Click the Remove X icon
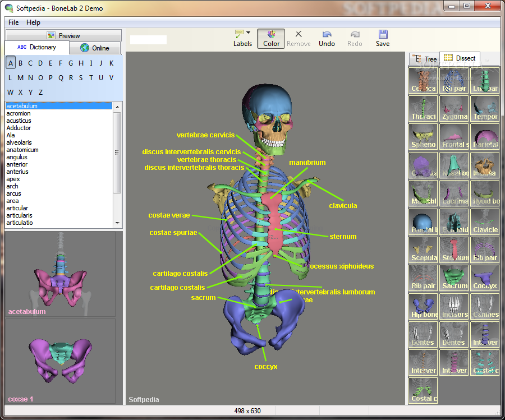The width and height of the screenshot is (505, 420). pyautogui.click(x=299, y=34)
